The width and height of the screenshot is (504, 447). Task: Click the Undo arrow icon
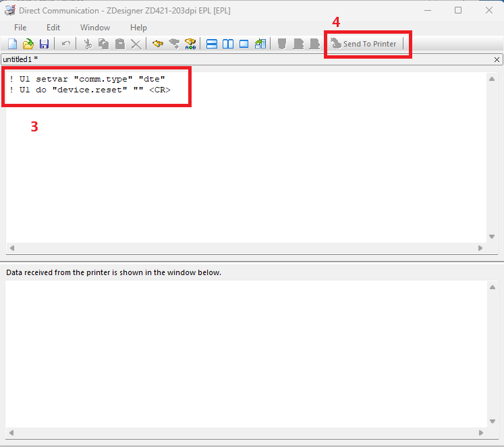coord(65,44)
